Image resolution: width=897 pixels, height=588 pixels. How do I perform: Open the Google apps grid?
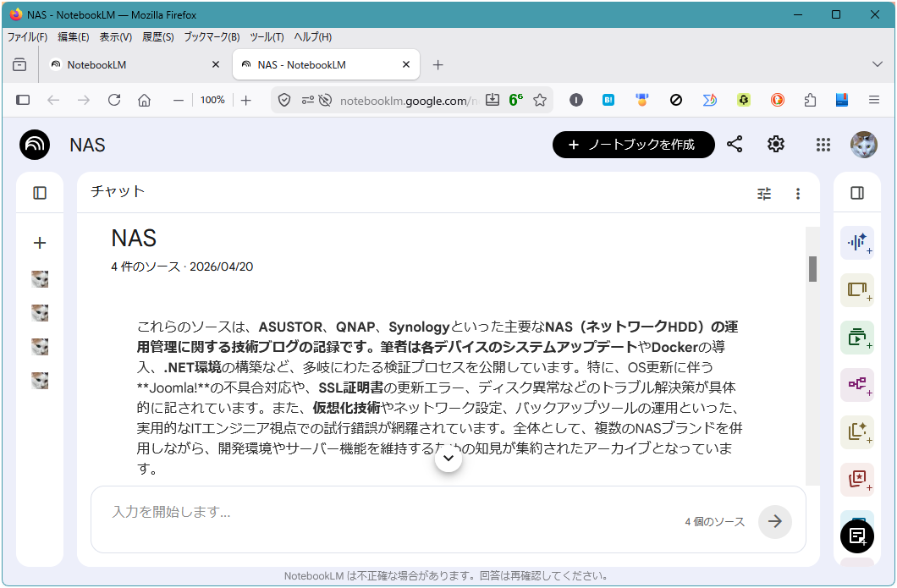coord(823,145)
